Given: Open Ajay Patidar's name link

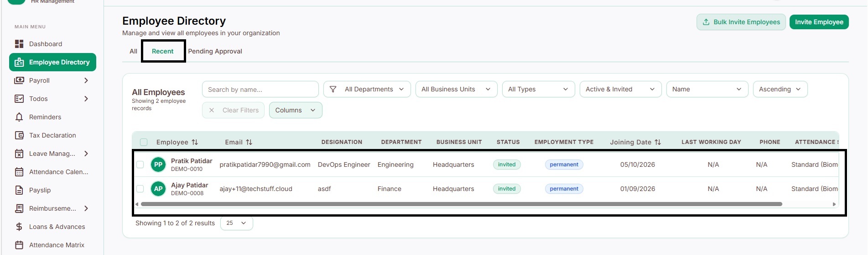Looking at the screenshot, I should pos(189,185).
